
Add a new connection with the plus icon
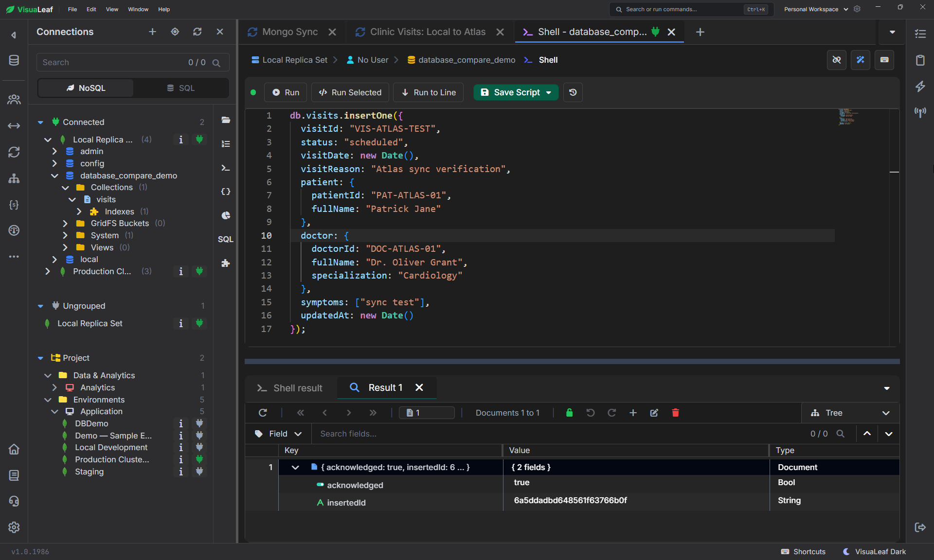(x=152, y=32)
